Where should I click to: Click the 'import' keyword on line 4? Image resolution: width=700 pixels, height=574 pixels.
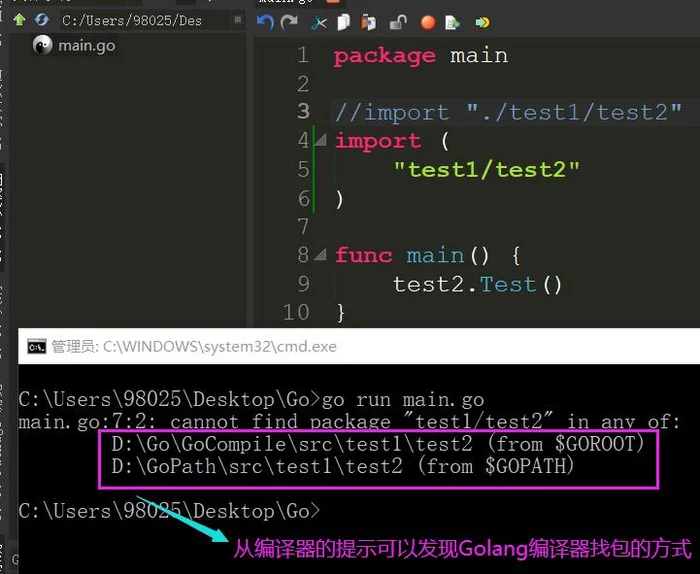[378, 141]
